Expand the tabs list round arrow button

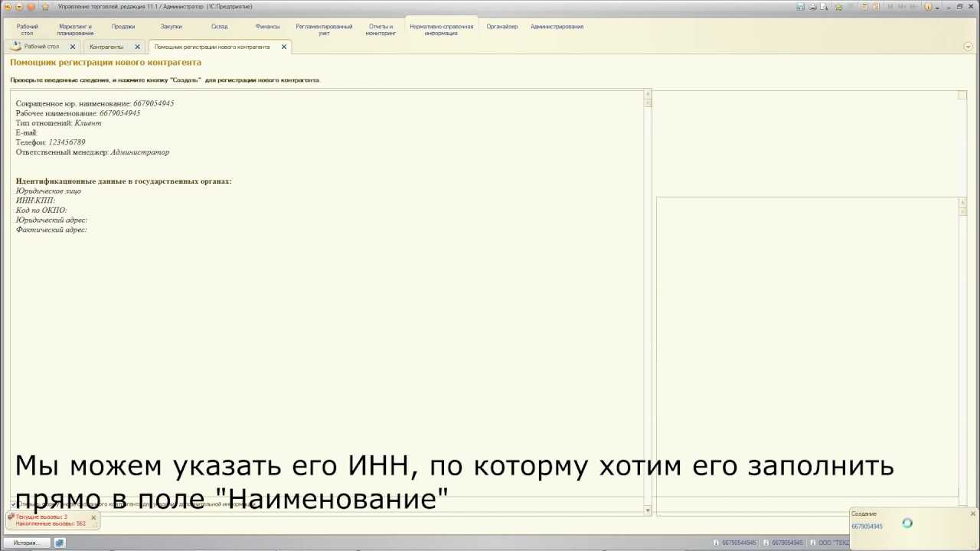tap(968, 47)
